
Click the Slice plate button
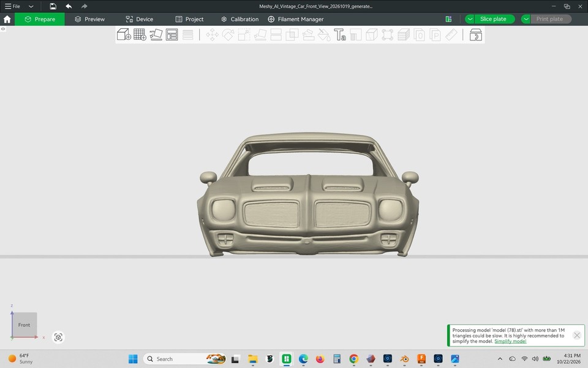[493, 19]
